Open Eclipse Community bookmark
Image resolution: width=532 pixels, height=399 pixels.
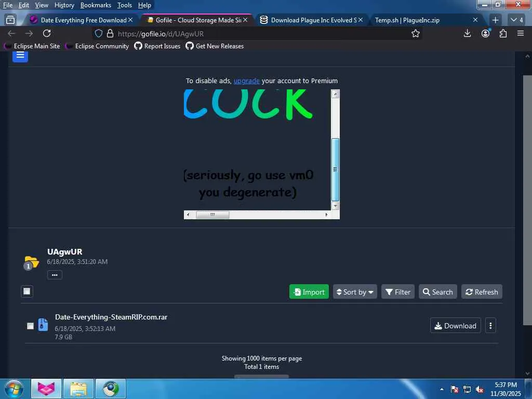pos(97,46)
